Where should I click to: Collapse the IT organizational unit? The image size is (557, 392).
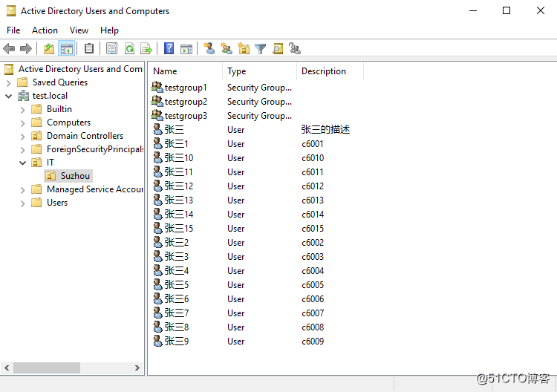pyautogui.click(x=23, y=163)
